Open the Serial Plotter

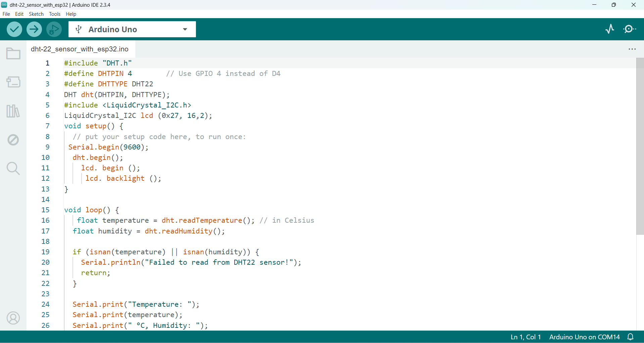(610, 29)
